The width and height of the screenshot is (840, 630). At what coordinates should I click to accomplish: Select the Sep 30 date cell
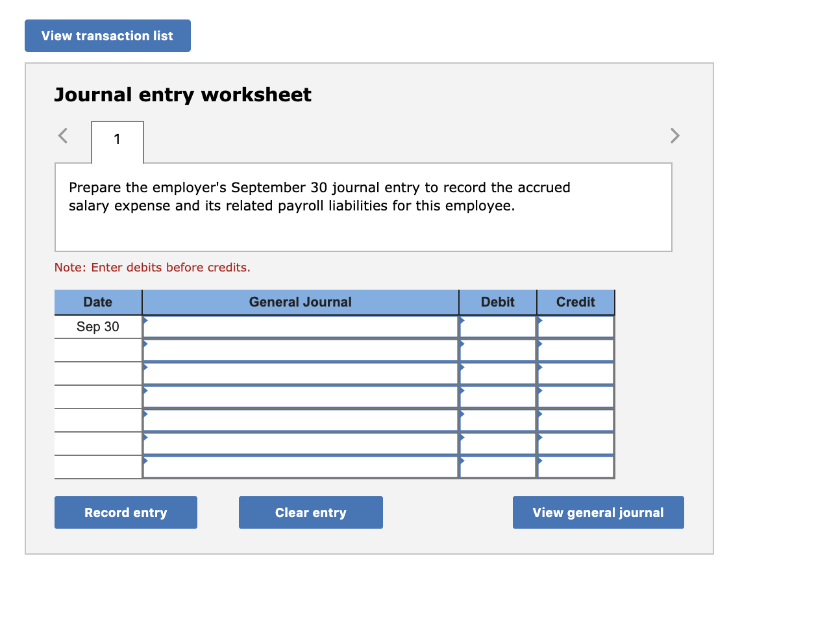click(97, 327)
